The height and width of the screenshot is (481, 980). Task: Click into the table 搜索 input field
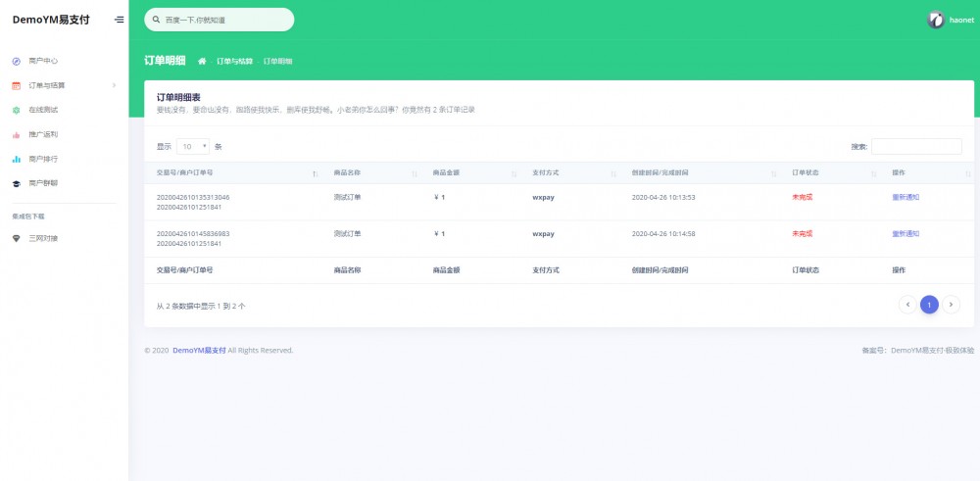(x=915, y=146)
